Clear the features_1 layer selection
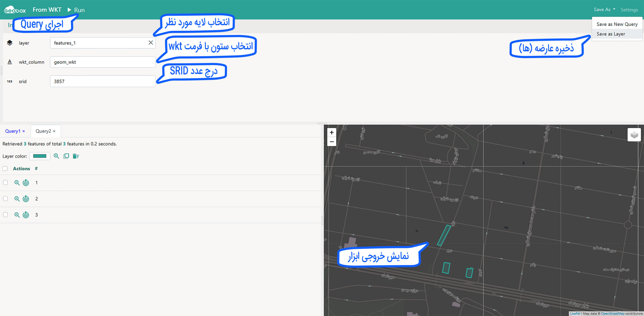 151,43
